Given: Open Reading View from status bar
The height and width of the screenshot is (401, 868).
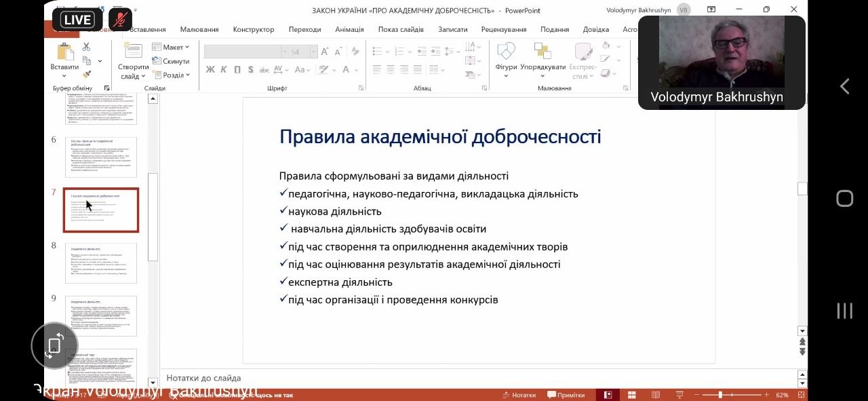Looking at the screenshot, I should click(656, 395).
